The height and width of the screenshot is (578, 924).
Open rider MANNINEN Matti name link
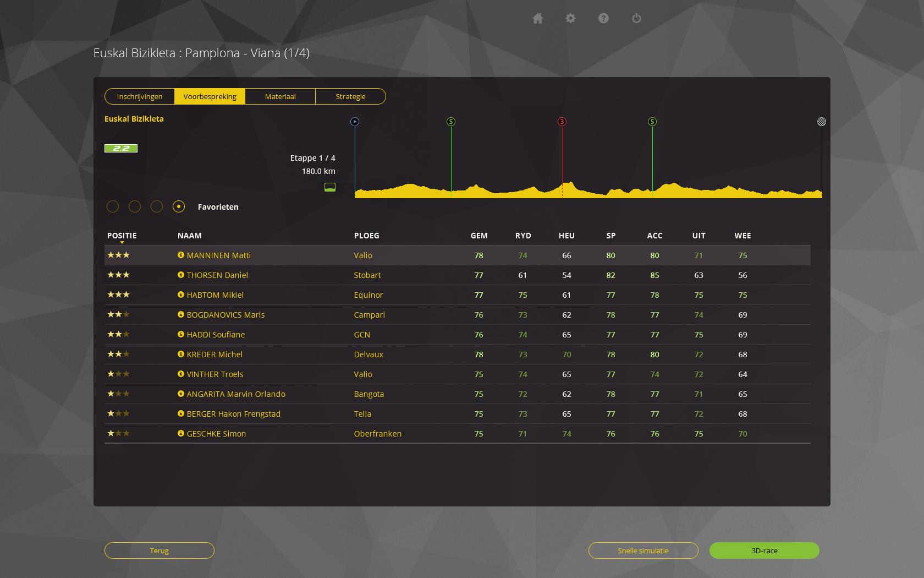(x=219, y=255)
